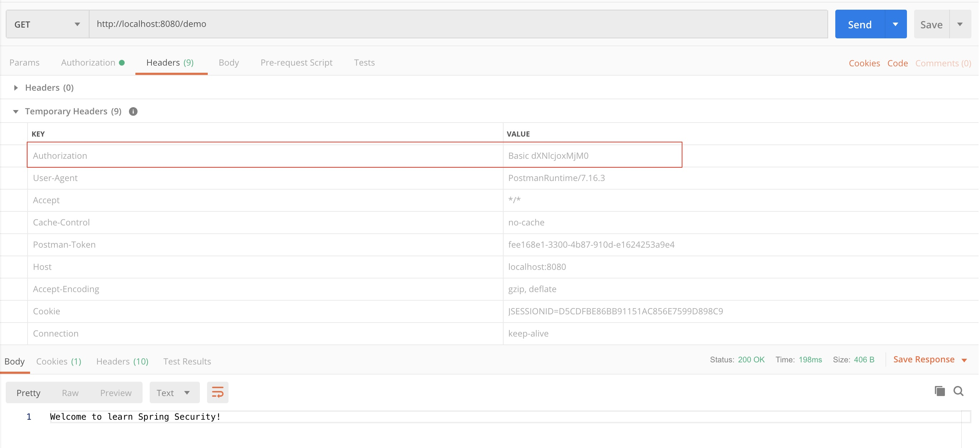Click the blue Send button
This screenshot has width=980, height=448.
(x=859, y=24)
